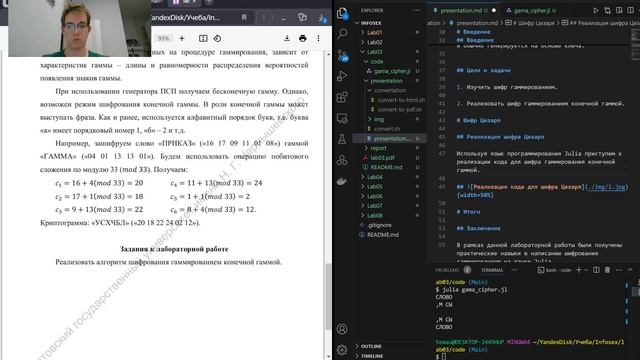Select the TERMINAL panel tab

(491, 270)
